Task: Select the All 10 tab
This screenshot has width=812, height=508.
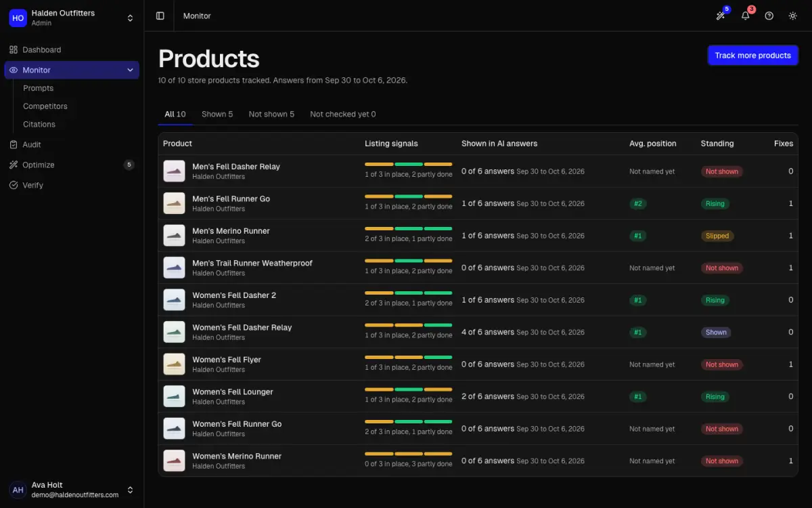Action: click(175, 114)
